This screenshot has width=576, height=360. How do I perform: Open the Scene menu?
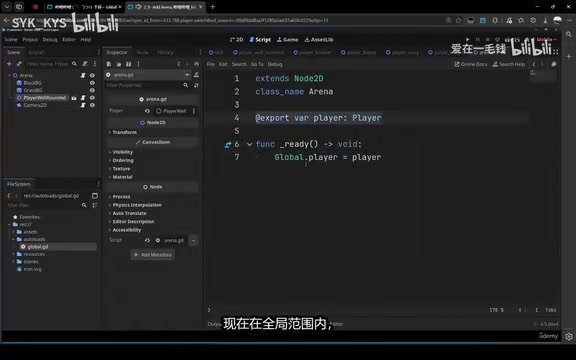[11, 40]
